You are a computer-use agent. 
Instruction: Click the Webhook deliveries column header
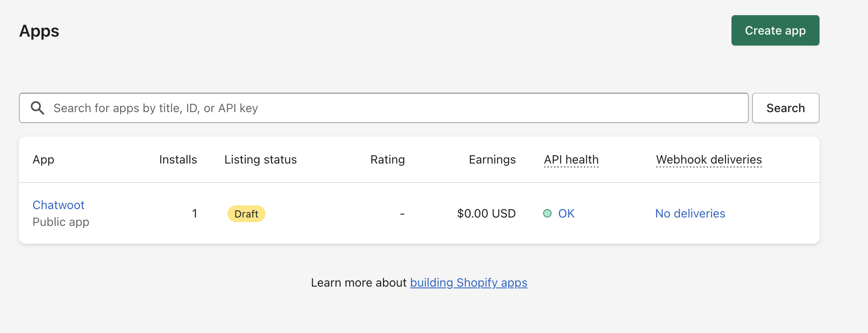pyautogui.click(x=709, y=160)
